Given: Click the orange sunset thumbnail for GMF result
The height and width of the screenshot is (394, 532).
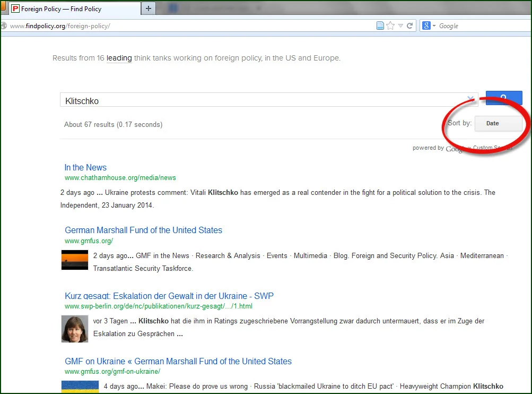Looking at the screenshot, I should [75, 260].
